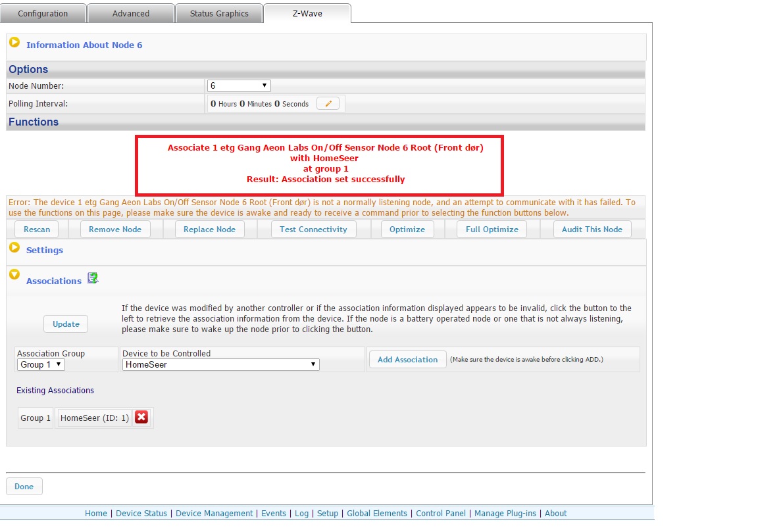Open the Node Number dropdown
This screenshot has height=532, width=758.
coord(239,85)
